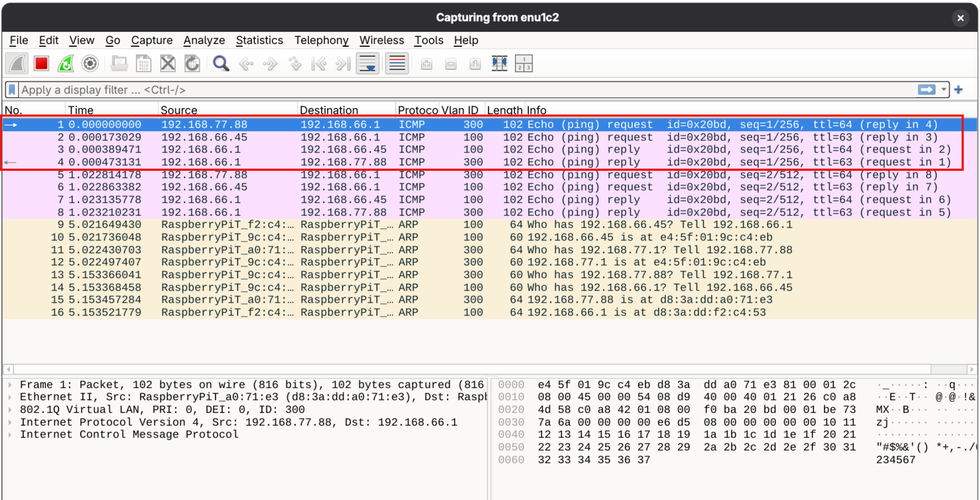Open layout reset icon with 1 2 3 panes
The width and height of the screenshot is (980, 500).
coord(524,63)
